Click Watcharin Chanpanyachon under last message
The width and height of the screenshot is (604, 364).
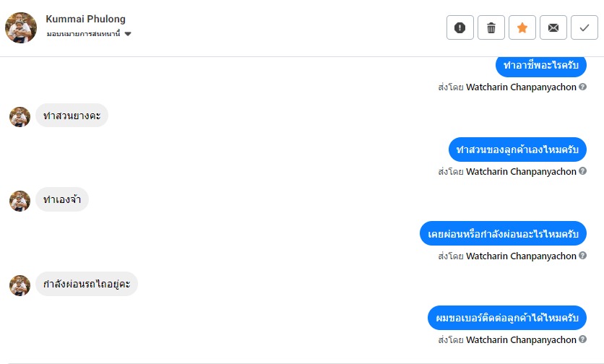click(x=521, y=339)
